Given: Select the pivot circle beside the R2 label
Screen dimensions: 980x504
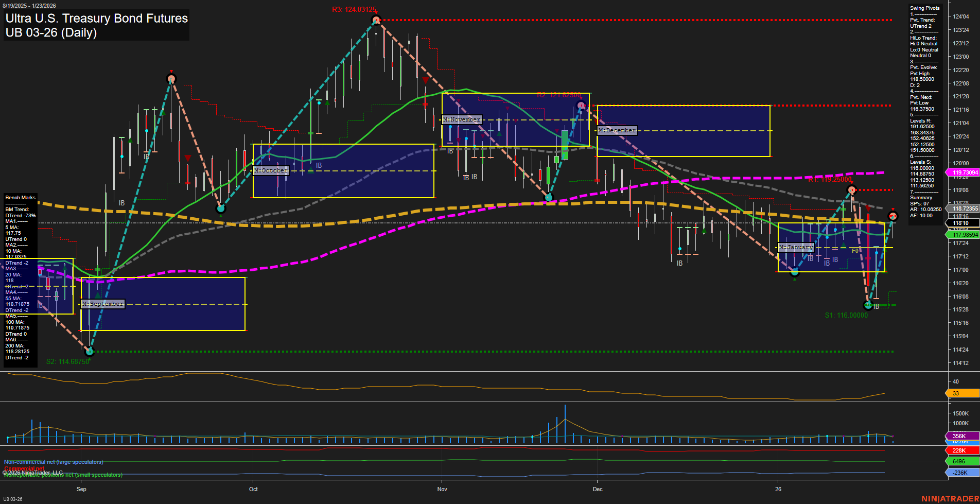Looking at the screenshot, I should click(x=581, y=106).
